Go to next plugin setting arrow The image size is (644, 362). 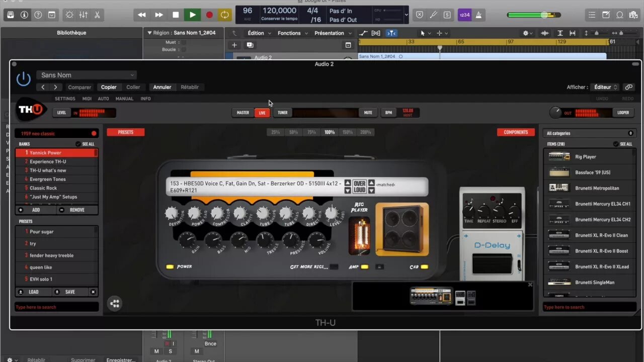click(55, 87)
